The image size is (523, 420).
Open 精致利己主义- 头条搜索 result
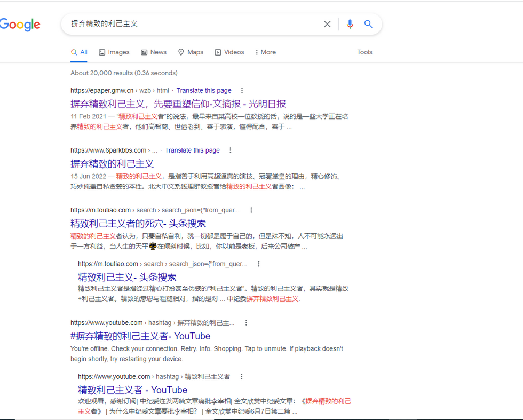[127, 277]
